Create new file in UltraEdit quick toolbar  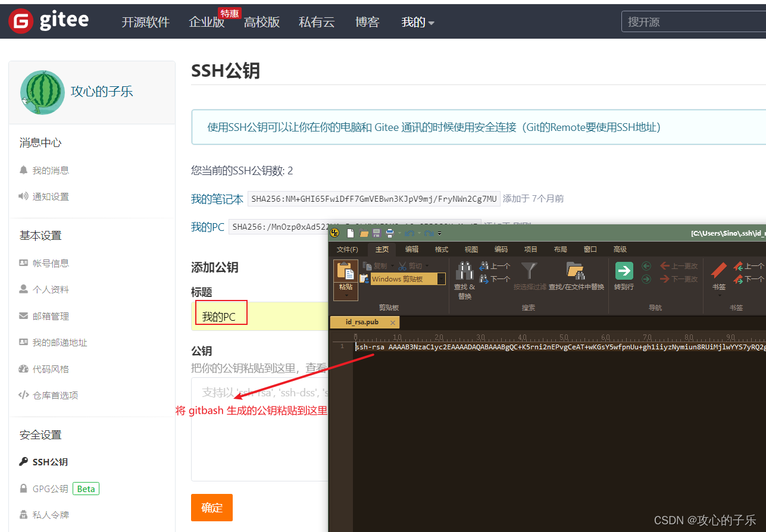[351, 233]
